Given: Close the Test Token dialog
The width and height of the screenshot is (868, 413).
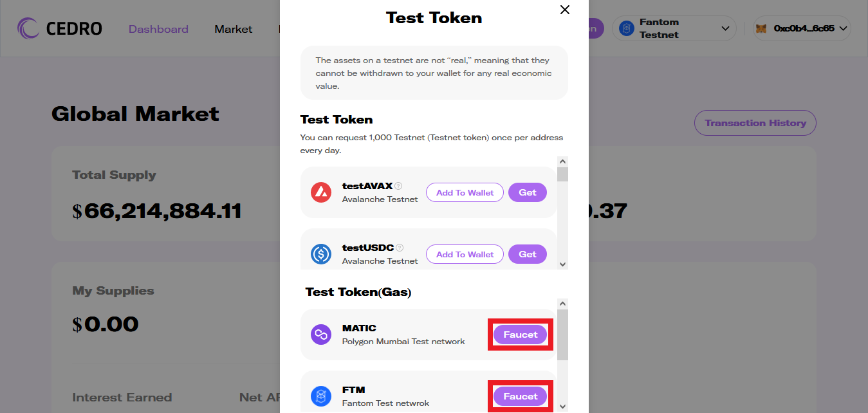Looking at the screenshot, I should click(x=565, y=10).
